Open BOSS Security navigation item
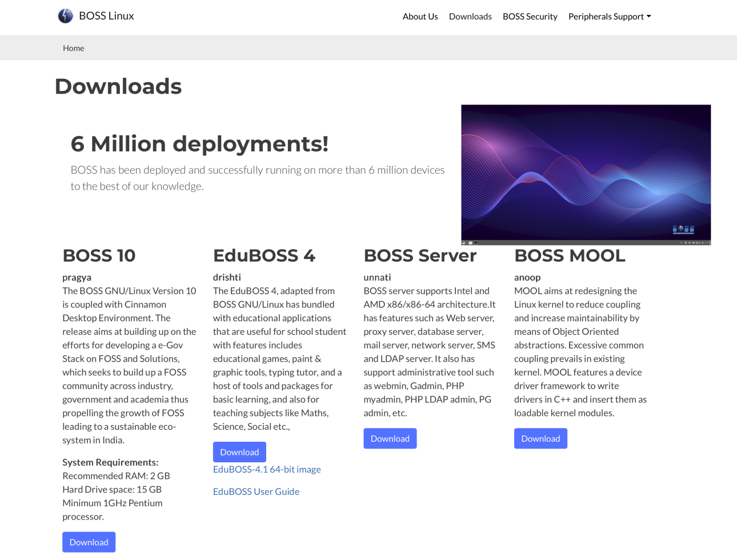 coord(530,17)
